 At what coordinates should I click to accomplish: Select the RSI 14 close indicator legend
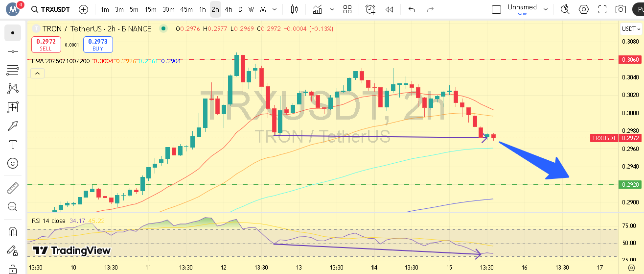[48, 221]
